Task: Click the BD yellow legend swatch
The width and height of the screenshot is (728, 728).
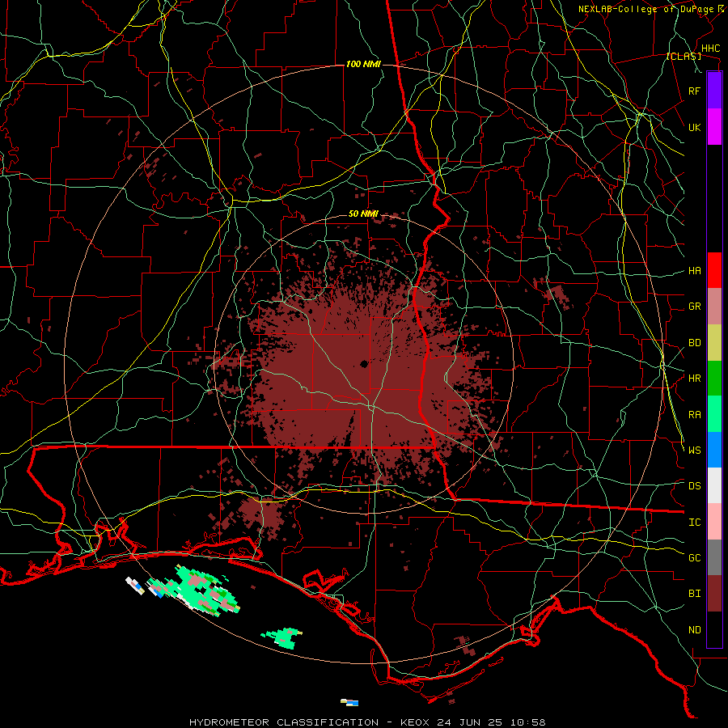Action: point(714,343)
